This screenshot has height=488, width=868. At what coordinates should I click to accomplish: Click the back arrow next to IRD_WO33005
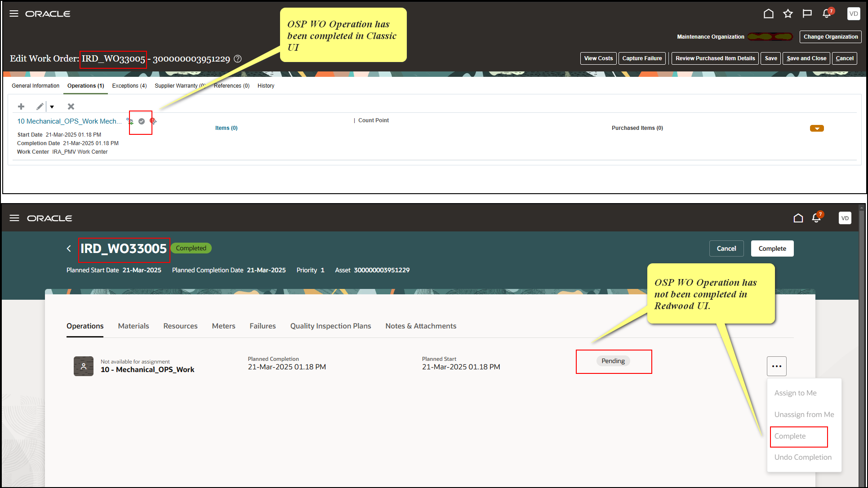tap(69, 248)
